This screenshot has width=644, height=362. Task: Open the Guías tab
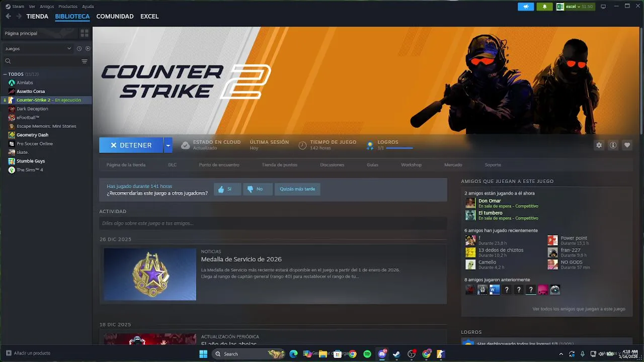coord(372,165)
